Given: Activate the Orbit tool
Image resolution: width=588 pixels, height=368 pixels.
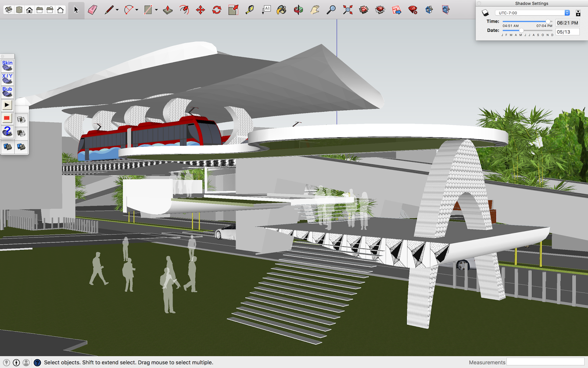Looking at the screenshot, I should point(298,10).
